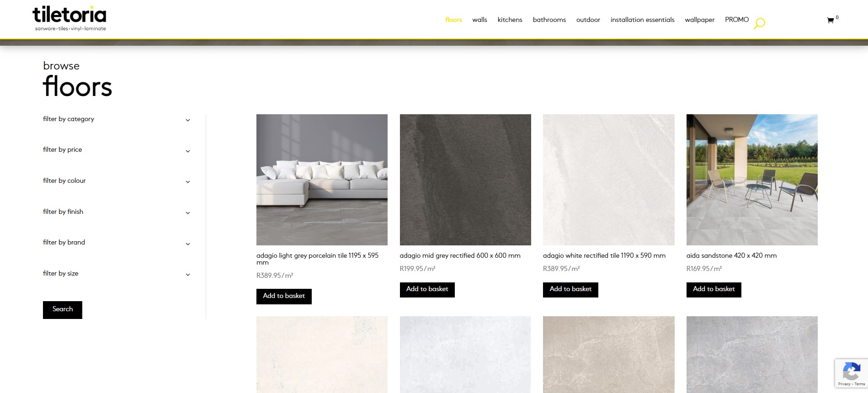Open the shopping cart icon
The width and height of the screenshot is (868, 393).
click(x=831, y=21)
